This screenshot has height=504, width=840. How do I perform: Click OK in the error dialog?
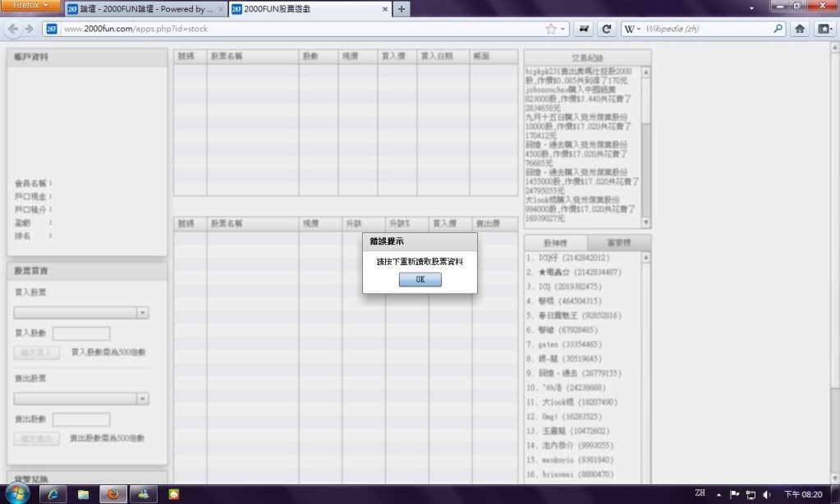pos(420,280)
